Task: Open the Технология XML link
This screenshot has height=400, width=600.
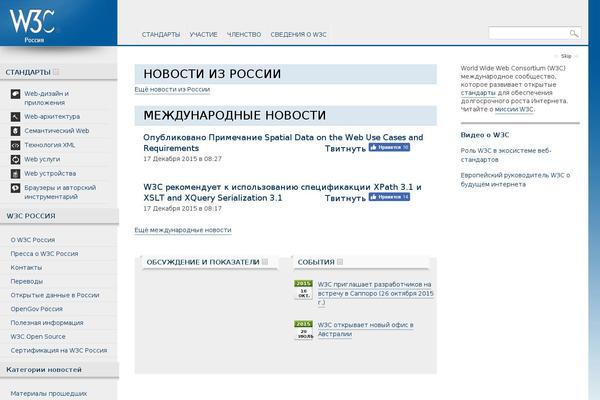Action: [50, 145]
